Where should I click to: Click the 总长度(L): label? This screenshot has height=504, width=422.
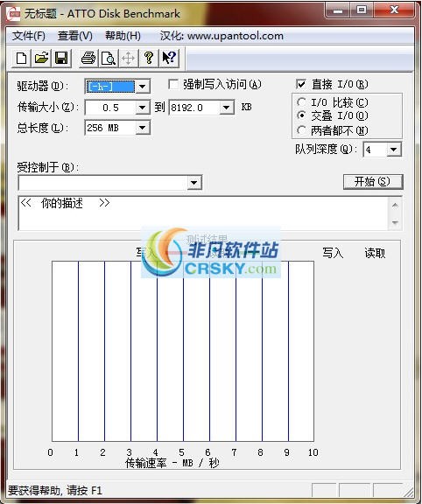pyautogui.click(x=42, y=128)
